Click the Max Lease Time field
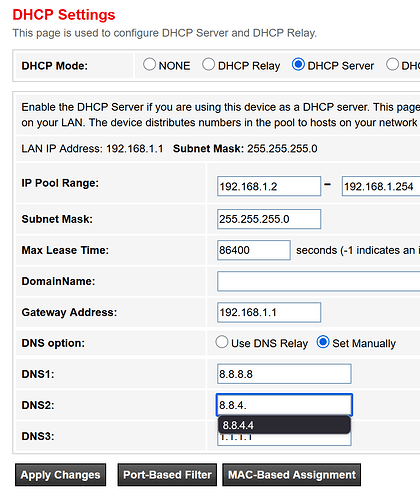This screenshot has height=500, width=420. pyautogui.click(x=254, y=250)
